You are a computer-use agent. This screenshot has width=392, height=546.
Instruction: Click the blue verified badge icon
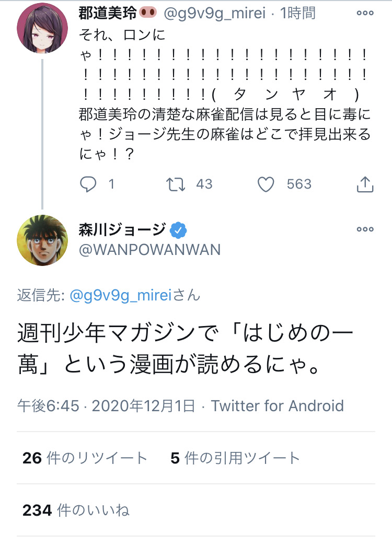click(178, 230)
